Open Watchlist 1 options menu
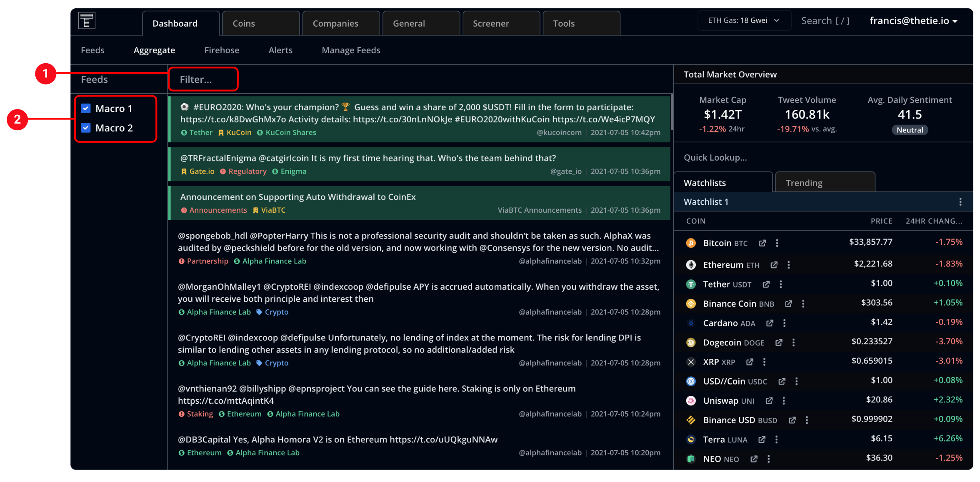The height and width of the screenshot is (482, 980). [x=960, y=202]
